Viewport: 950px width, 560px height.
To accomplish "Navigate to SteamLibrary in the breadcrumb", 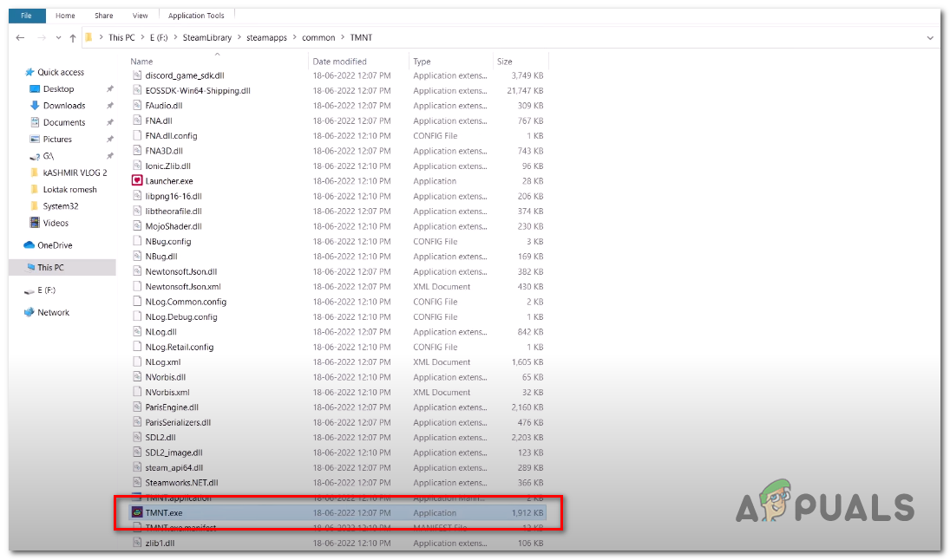I will pyautogui.click(x=207, y=37).
